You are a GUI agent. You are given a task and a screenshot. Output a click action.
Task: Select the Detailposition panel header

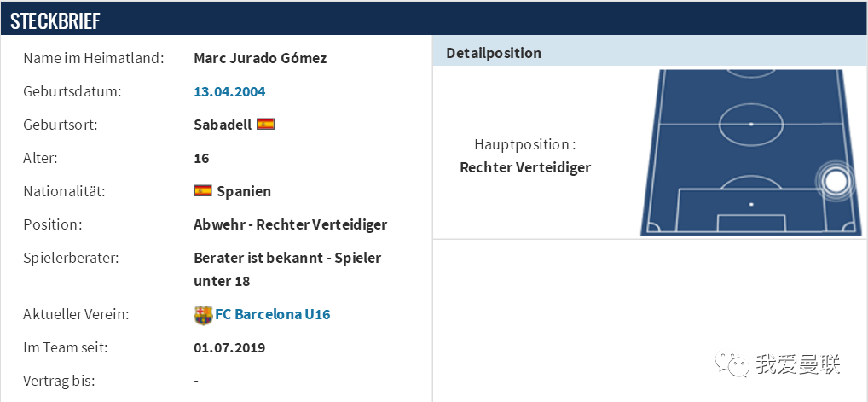pos(650,53)
